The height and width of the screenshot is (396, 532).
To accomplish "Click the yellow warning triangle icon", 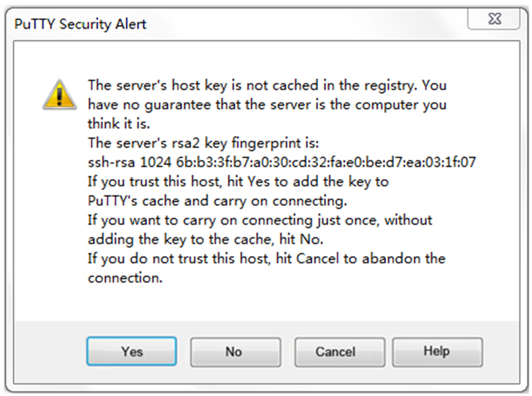I will [60, 95].
